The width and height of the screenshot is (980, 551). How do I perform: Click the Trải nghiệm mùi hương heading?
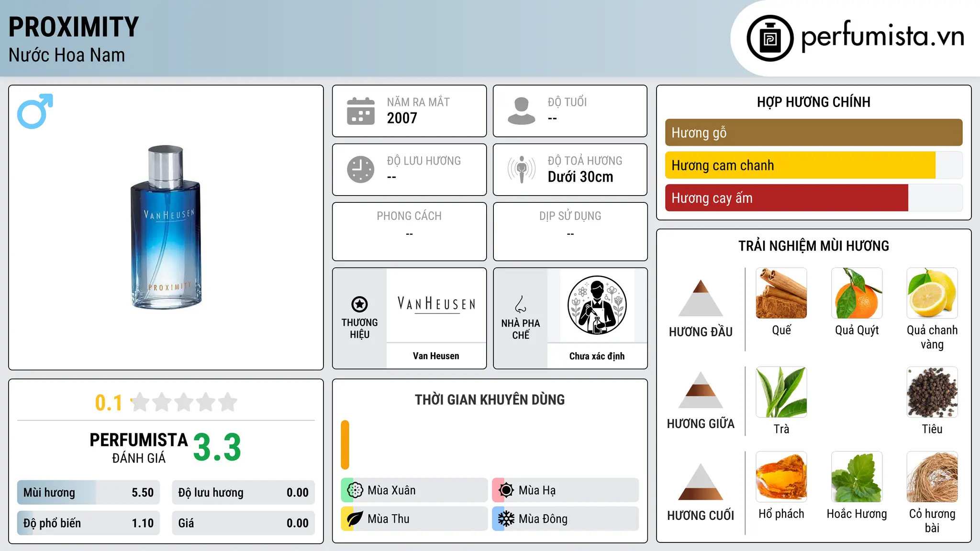click(813, 246)
